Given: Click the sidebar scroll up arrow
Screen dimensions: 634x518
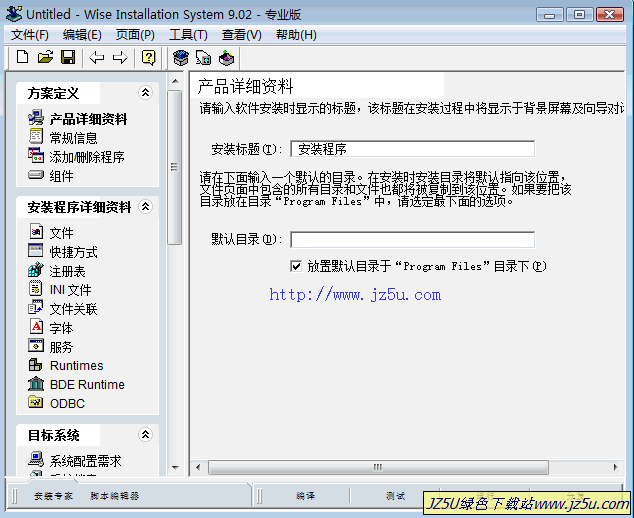Looking at the screenshot, I should pos(175,81).
